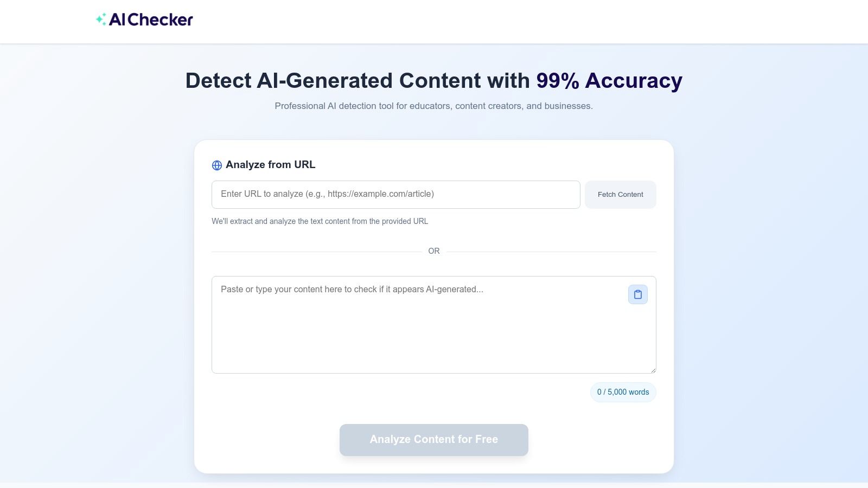Click the Detect AI-Generated Content headline
868x488 pixels.
pyautogui.click(x=358, y=80)
